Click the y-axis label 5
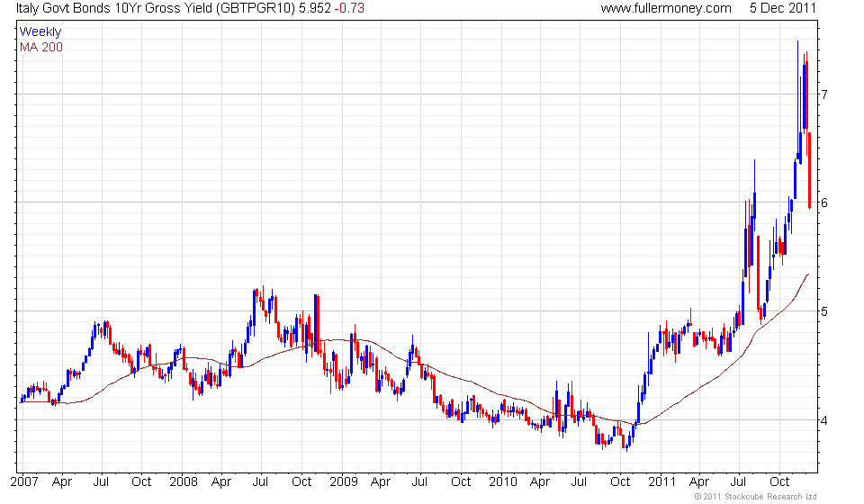This screenshot has width=864, height=504. point(824,311)
